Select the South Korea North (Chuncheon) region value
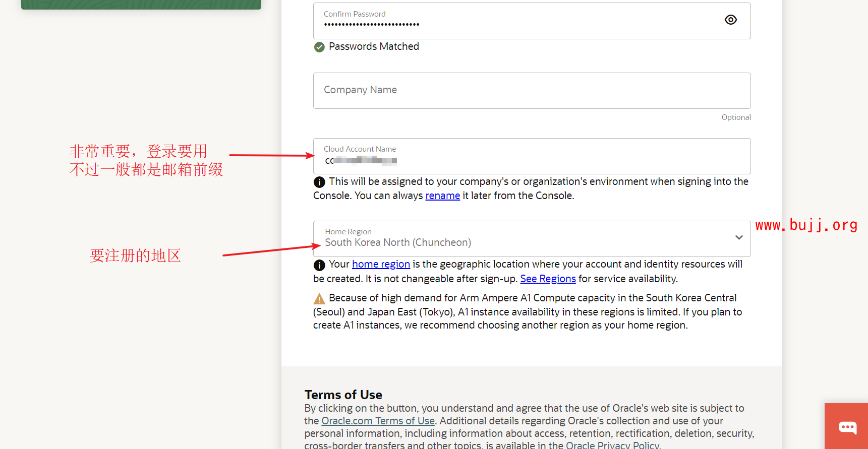The height and width of the screenshot is (449, 868). [x=398, y=243]
